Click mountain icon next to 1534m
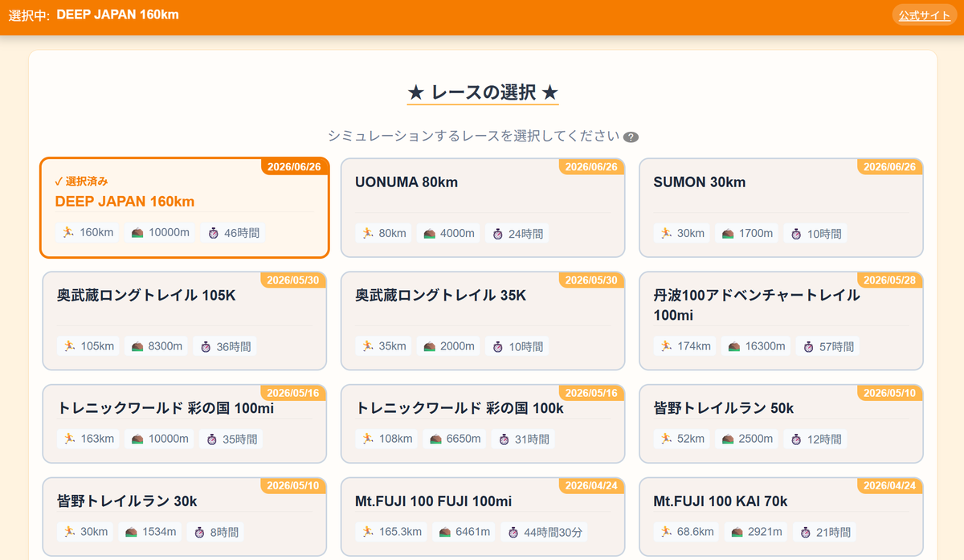This screenshot has width=964, height=560. coord(132,532)
